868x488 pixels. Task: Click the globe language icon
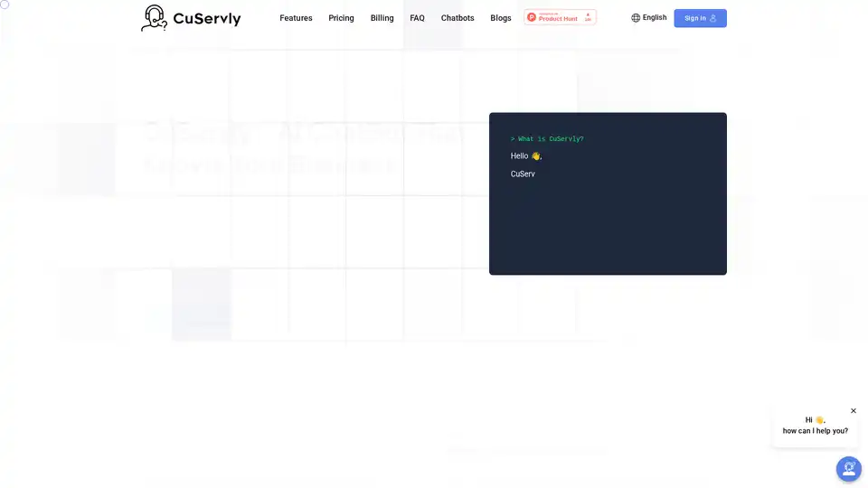[636, 18]
